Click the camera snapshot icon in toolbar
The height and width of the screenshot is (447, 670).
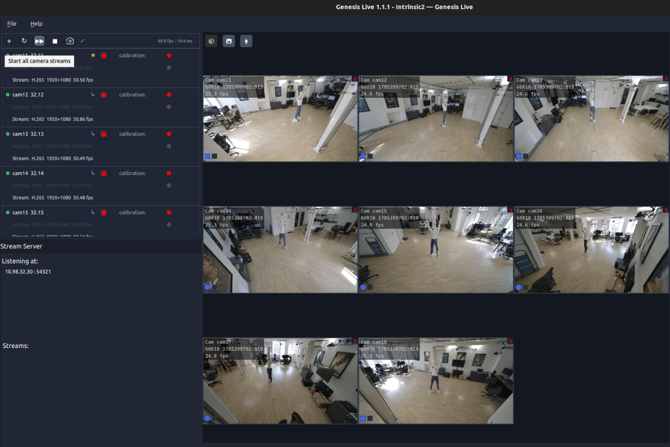point(70,41)
